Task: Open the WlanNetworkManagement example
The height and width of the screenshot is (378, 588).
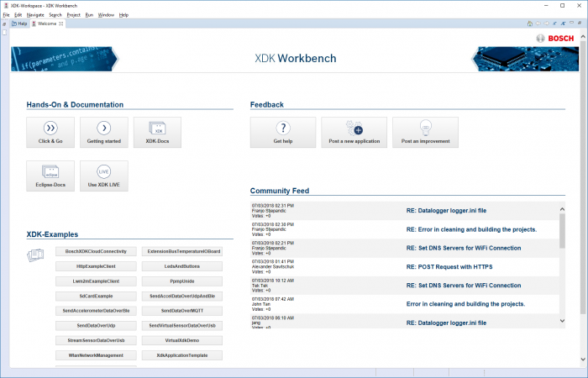Action: pos(96,355)
